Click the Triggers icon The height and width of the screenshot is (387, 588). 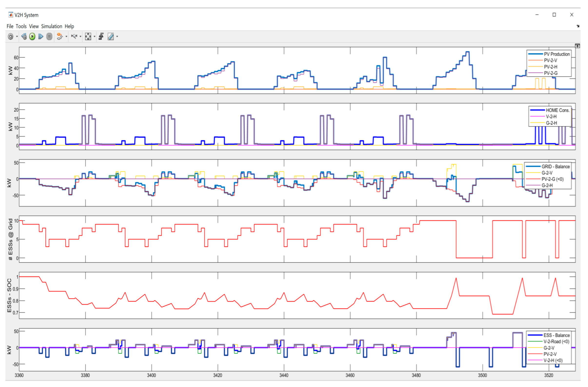click(101, 37)
